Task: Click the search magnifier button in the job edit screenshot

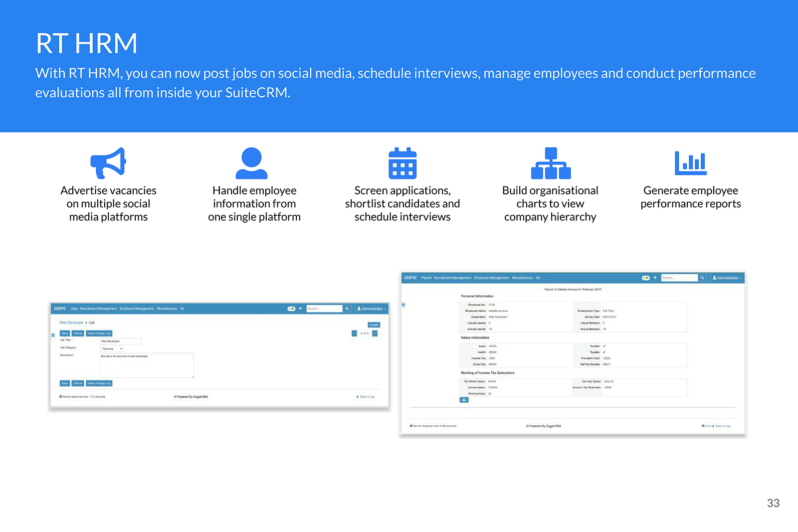Action: [x=347, y=309]
